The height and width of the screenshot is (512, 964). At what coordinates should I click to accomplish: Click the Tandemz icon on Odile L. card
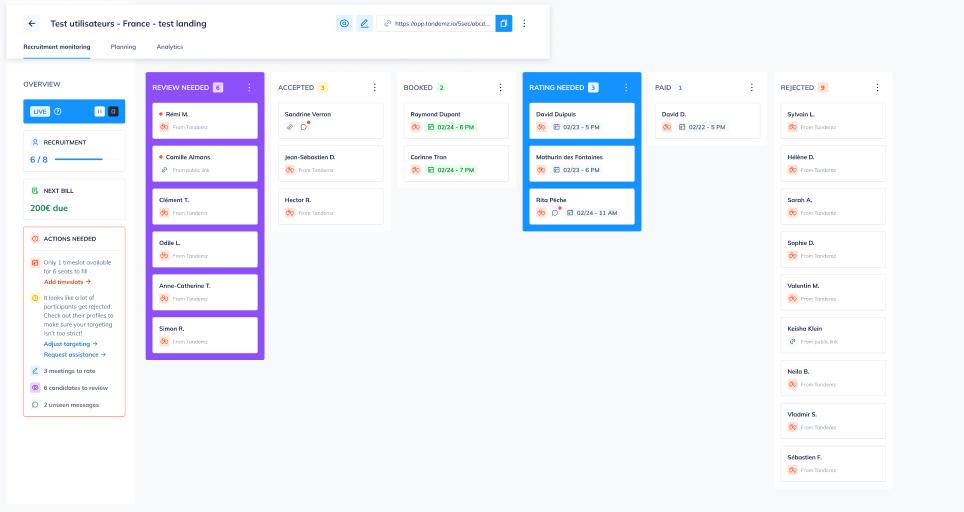164,256
